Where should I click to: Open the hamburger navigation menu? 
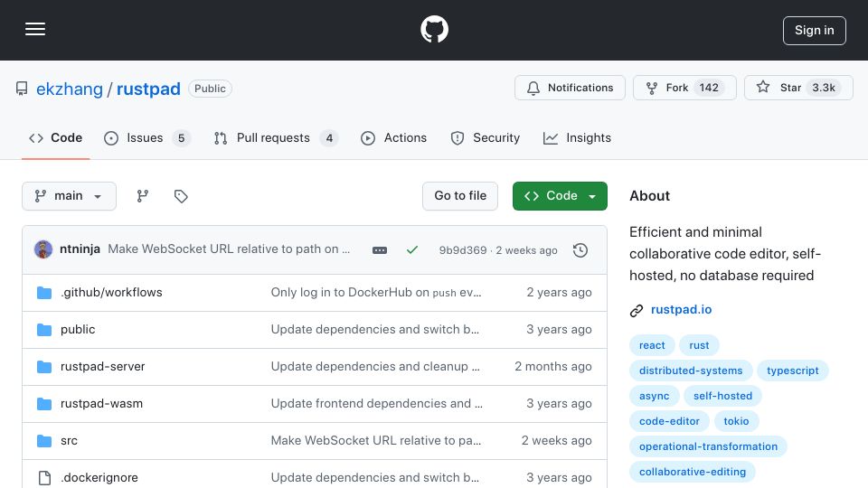tap(35, 29)
